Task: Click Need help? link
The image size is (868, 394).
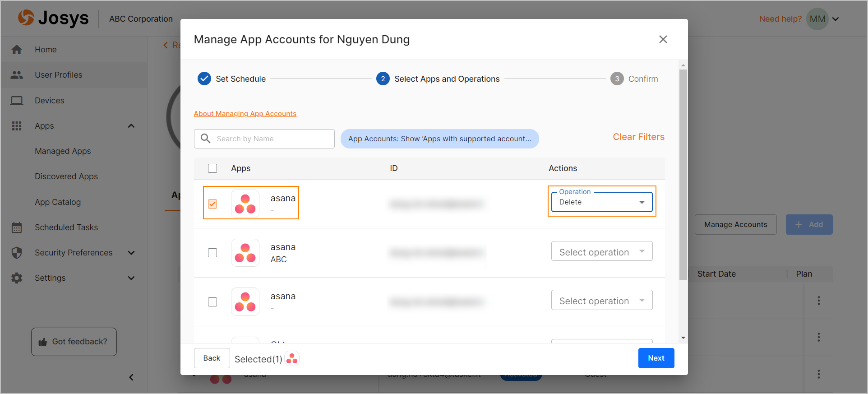Action: [780, 19]
